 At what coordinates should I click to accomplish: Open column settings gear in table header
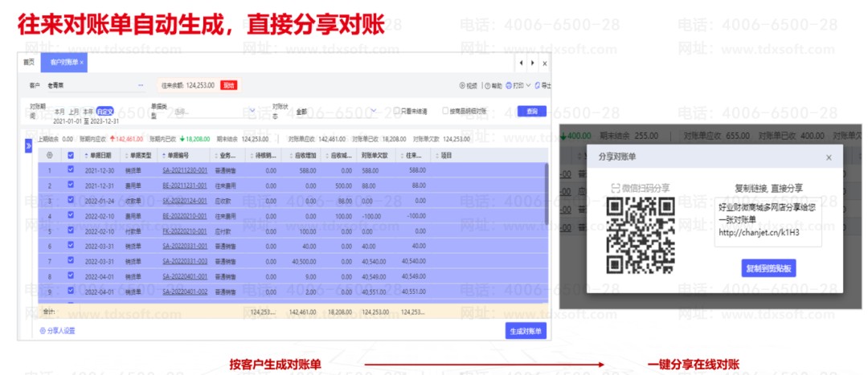coord(50,155)
